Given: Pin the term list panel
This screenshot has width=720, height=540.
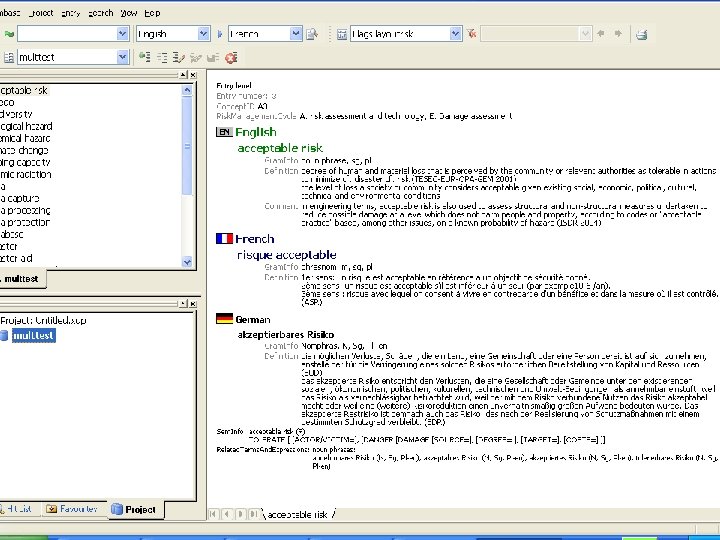Looking at the screenshot, I should pyautogui.click(x=183, y=74).
